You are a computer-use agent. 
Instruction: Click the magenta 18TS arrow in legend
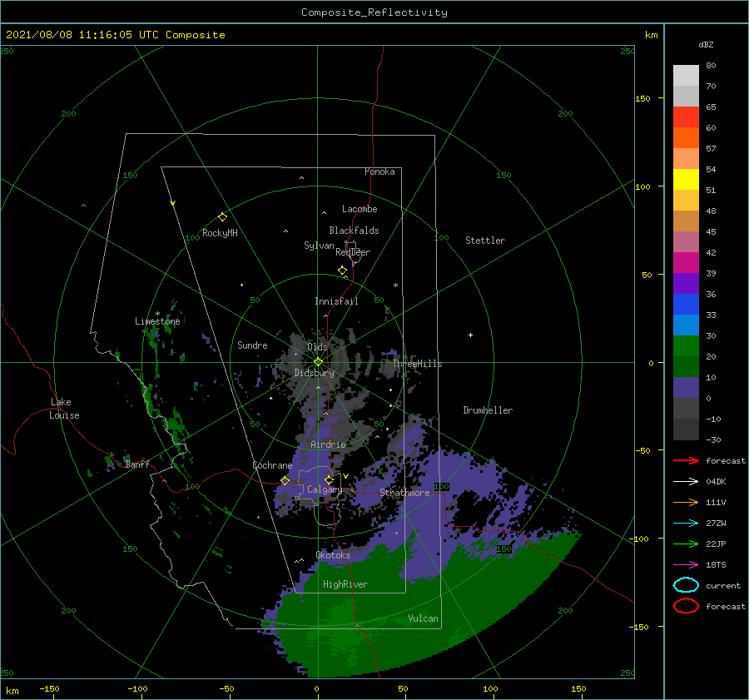686,565
